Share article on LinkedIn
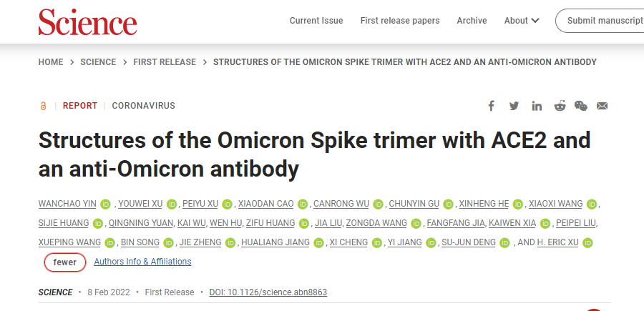Image resolution: width=644 pixels, height=311 pixels. pos(537,106)
